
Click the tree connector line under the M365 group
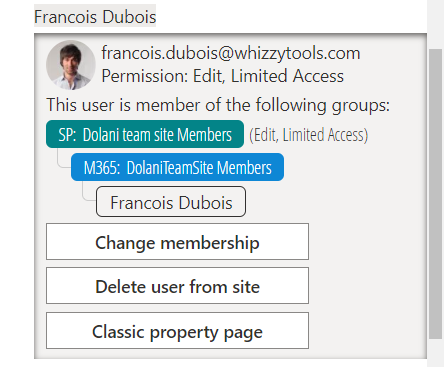[88, 192]
